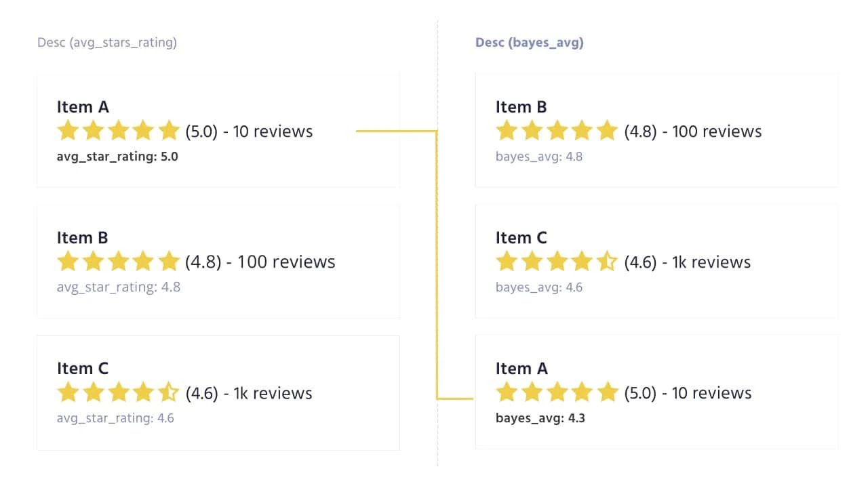The image size is (868, 488).
Task: Click "(4.6) - 1k reviews" text on right
Action: (688, 262)
